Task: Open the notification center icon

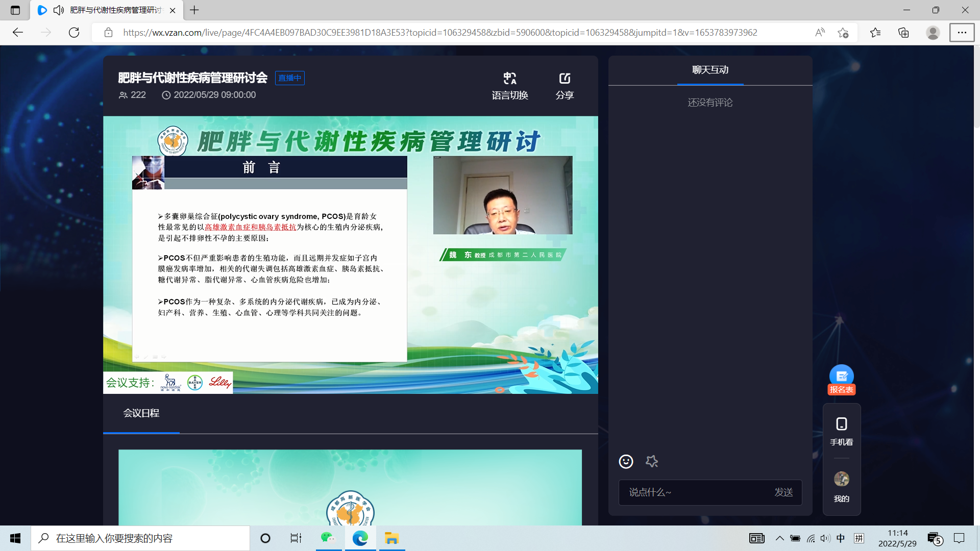Action: pyautogui.click(x=960, y=538)
